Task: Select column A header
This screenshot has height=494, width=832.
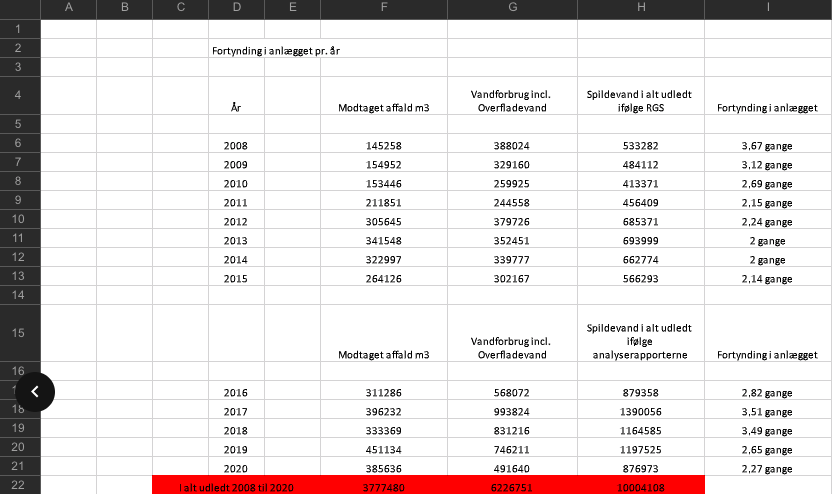Action: (68, 7)
